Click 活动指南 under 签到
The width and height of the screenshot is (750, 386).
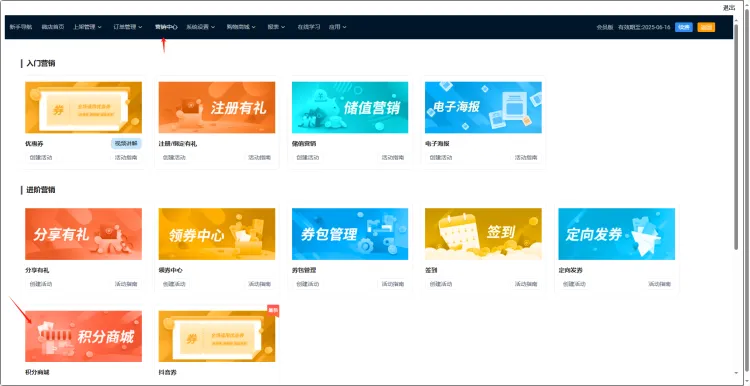click(526, 284)
